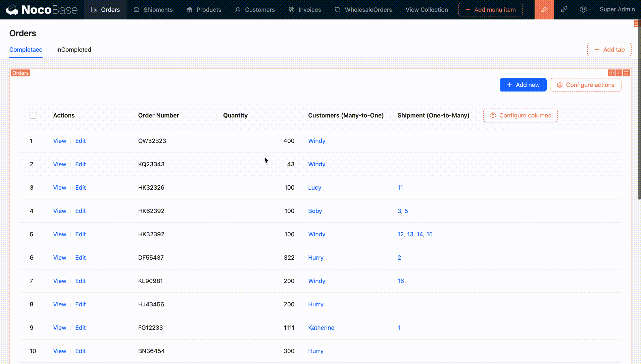Click the NocoBase logo

coord(42,10)
